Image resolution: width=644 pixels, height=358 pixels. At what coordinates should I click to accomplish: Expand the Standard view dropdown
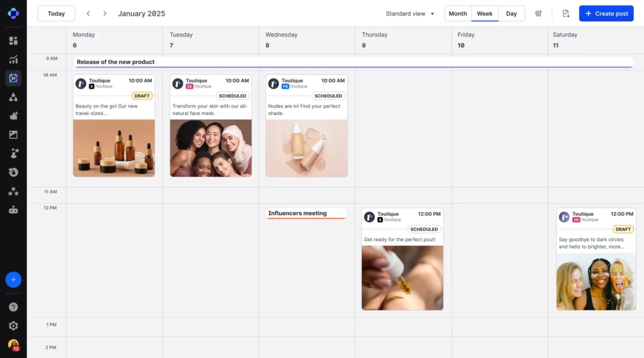click(x=410, y=14)
